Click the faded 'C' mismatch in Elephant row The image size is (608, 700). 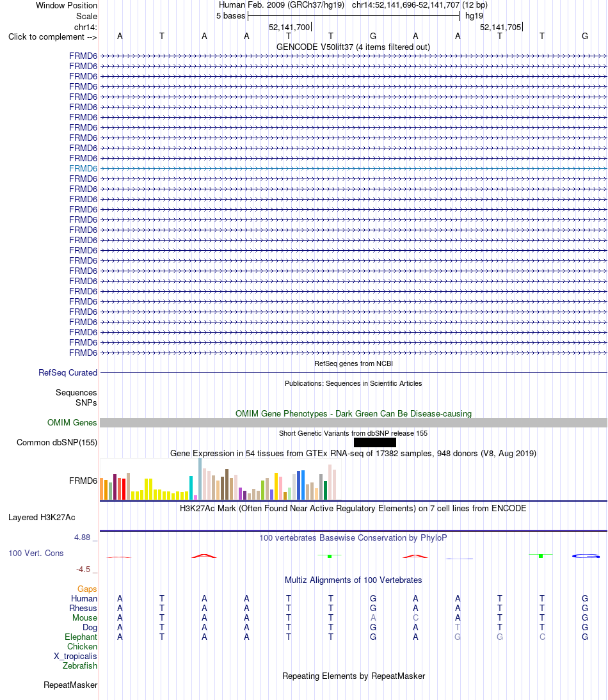(542, 637)
